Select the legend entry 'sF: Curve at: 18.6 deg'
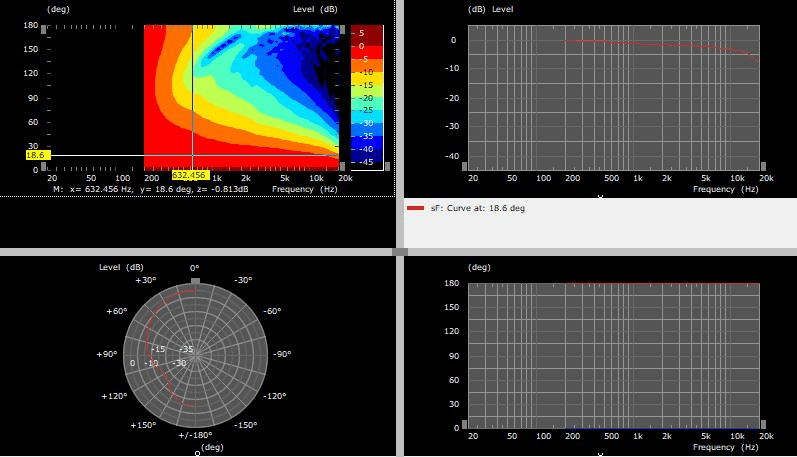Screen dimensions: 797x457 click(478, 208)
